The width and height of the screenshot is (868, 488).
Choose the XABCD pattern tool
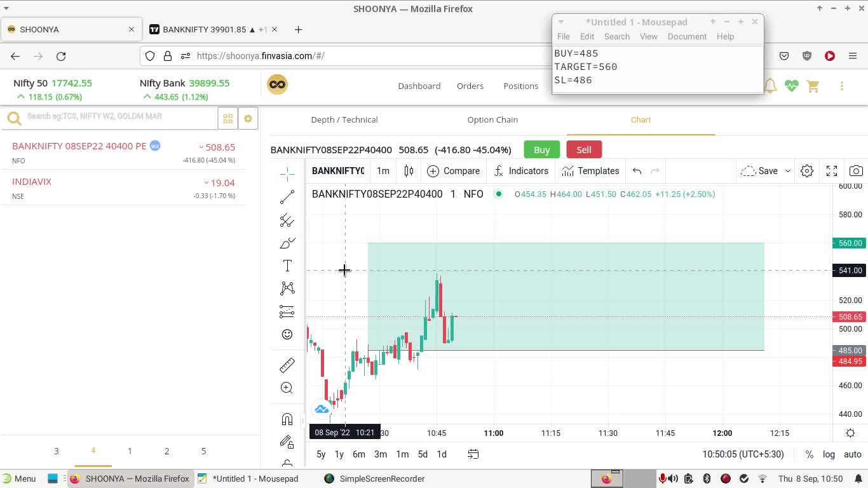287,288
